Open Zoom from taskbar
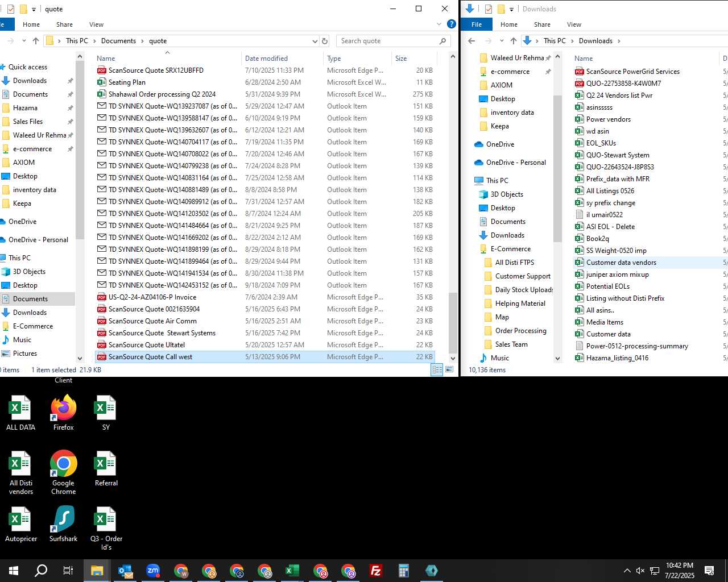 pyautogui.click(x=153, y=571)
